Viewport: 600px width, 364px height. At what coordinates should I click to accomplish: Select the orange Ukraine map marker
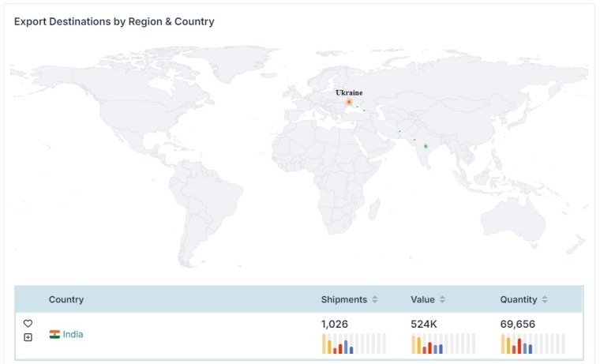(349, 102)
